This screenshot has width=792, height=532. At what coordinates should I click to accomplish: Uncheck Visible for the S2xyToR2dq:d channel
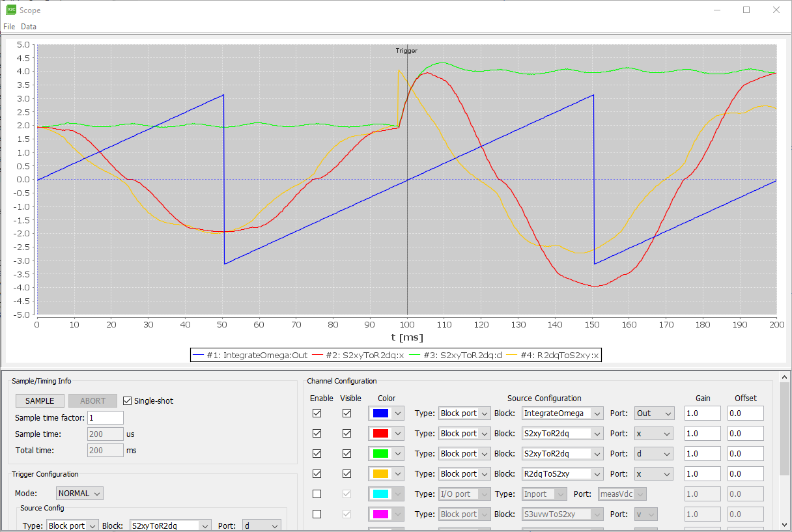click(346, 453)
